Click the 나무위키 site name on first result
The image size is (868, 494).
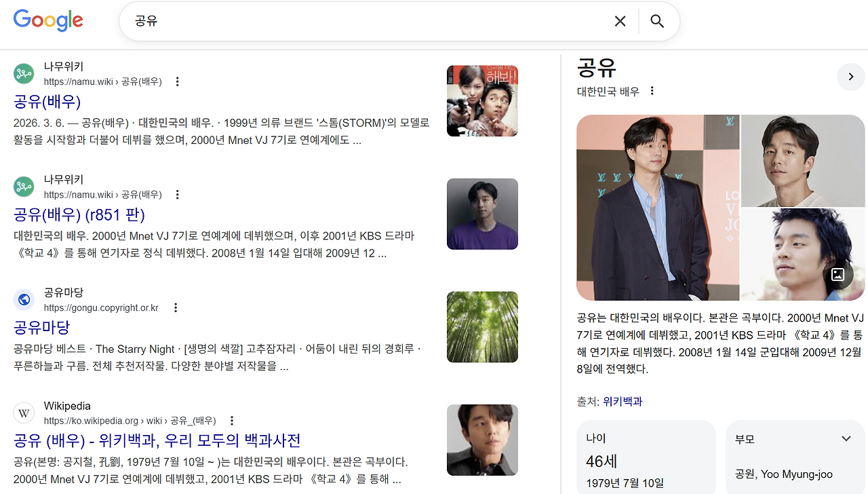64,66
